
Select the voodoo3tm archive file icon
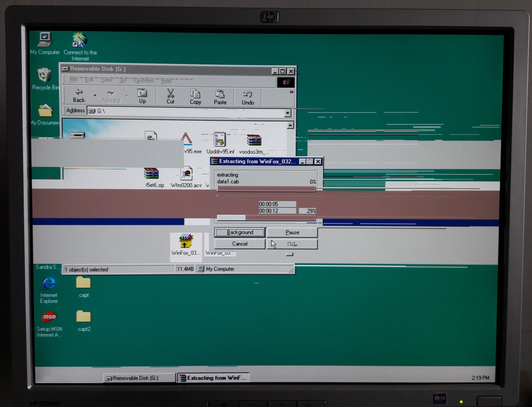click(254, 140)
